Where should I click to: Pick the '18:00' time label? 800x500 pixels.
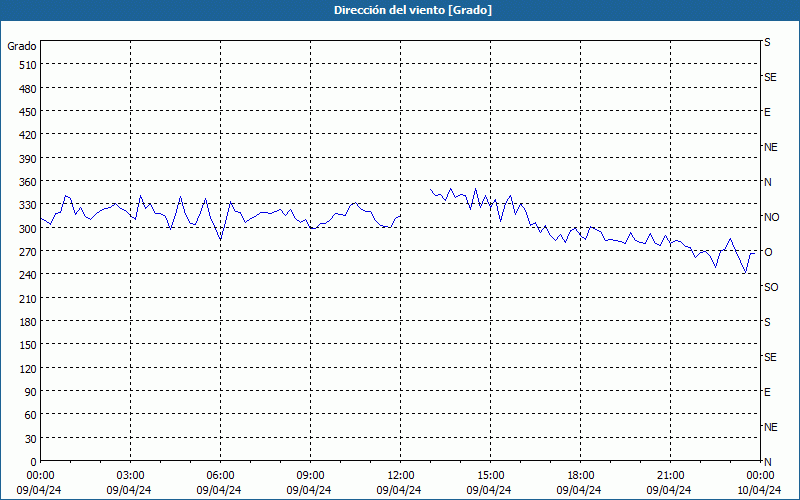[581, 476]
